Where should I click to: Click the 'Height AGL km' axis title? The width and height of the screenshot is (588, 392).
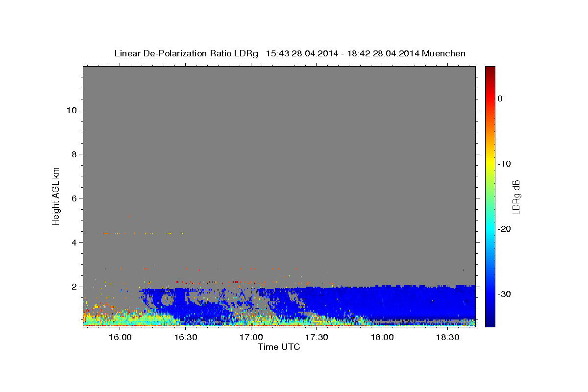coord(56,196)
